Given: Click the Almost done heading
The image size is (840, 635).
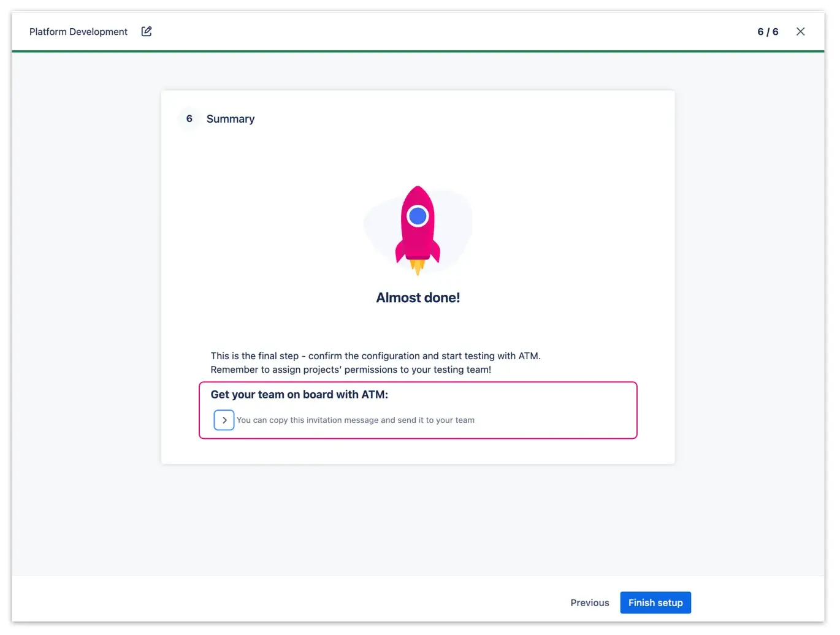Looking at the screenshot, I should pos(418,297).
